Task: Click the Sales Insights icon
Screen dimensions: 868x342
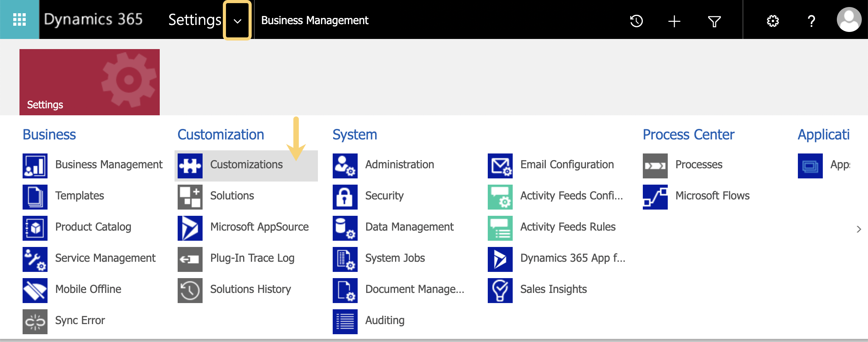Action: click(500, 291)
